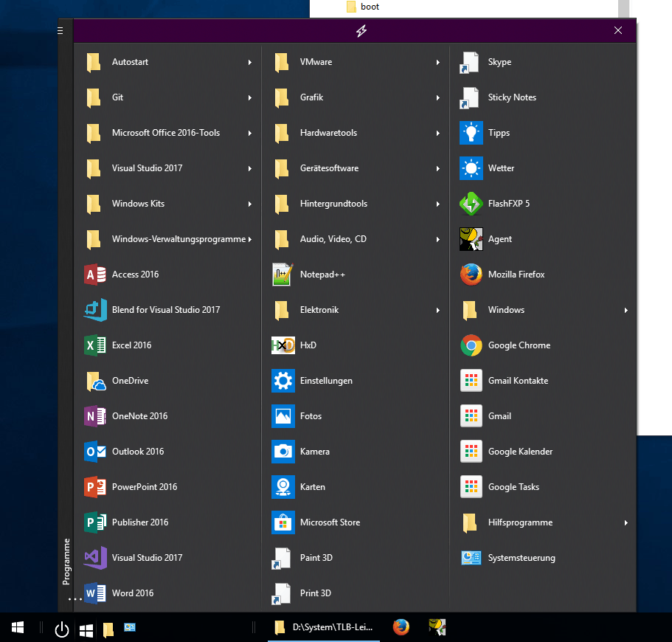Image resolution: width=672 pixels, height=642 pixels.
Task: Open Blend for Visual Studio 2017
Action: click(x=165, y=310)
